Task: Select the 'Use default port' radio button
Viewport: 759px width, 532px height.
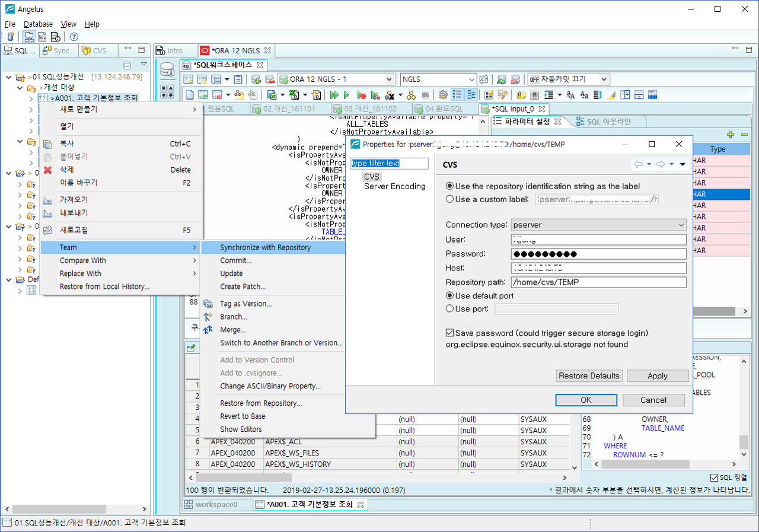Action: click(449, 295)
